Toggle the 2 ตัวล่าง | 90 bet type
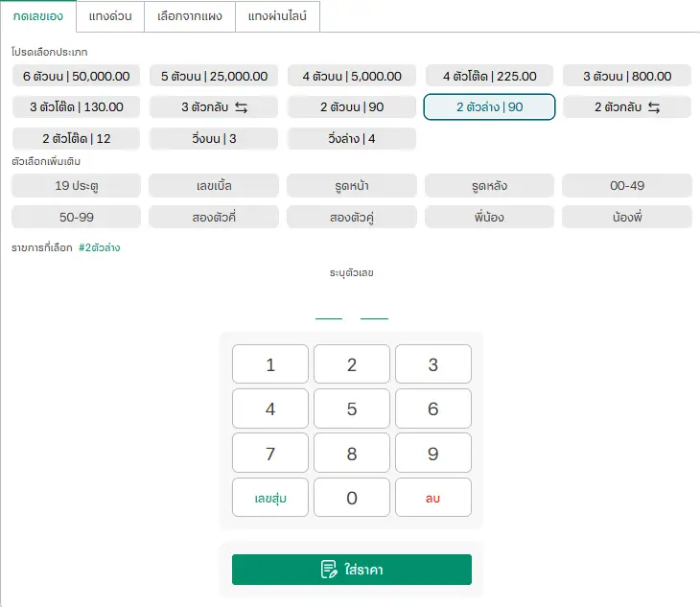Image resolution: width=700 pixels, height=607 pixels. (x=489, y=107)
